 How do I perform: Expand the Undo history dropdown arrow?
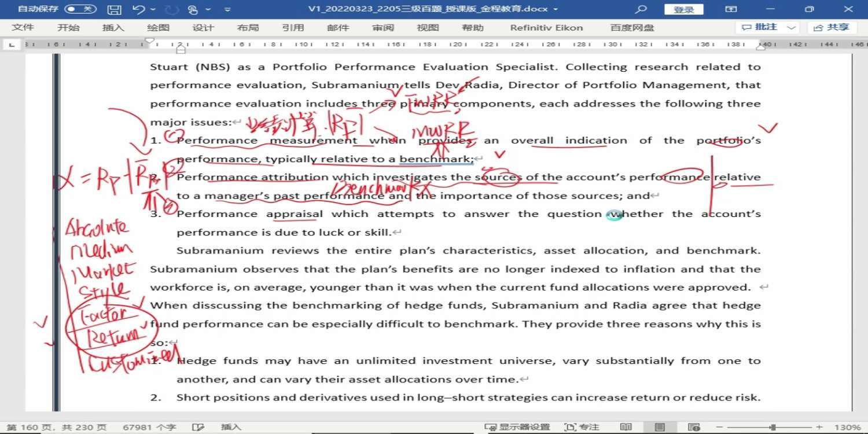pyautogui.click(x=153, y=9)
